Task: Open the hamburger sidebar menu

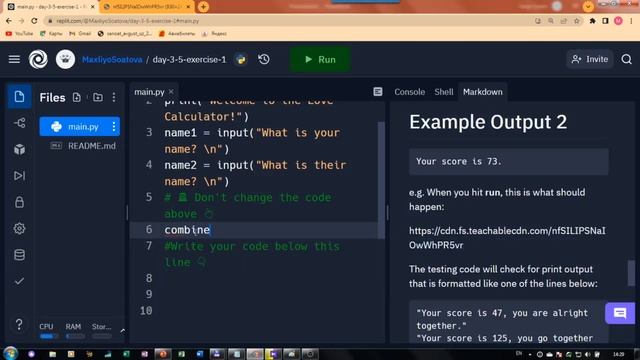Action: coord(14,60)
